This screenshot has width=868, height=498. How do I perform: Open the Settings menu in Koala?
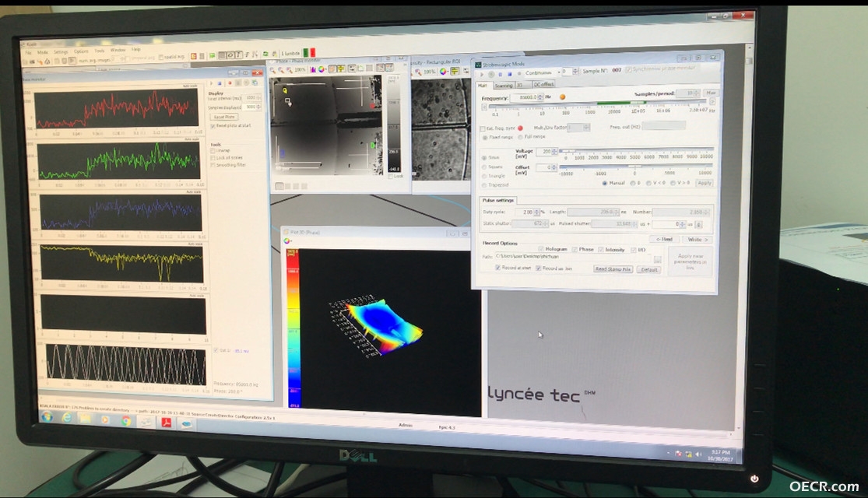coord(61,52)
